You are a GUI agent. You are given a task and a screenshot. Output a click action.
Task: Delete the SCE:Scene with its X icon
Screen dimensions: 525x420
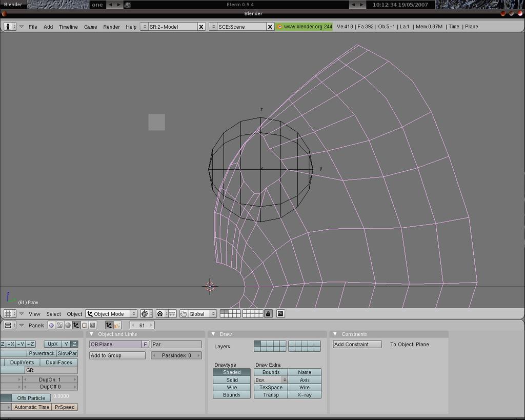[270, 27]
